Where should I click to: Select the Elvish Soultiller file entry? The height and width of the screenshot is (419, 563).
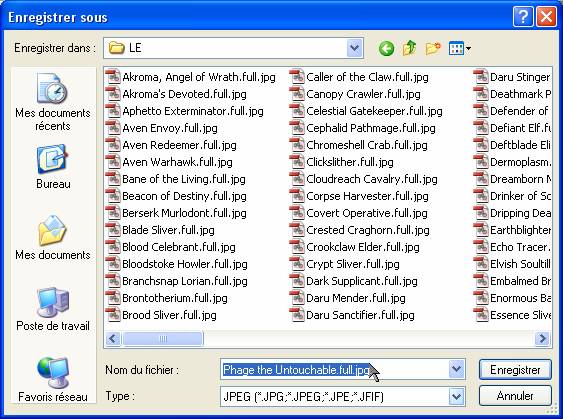tap(512, 264)
